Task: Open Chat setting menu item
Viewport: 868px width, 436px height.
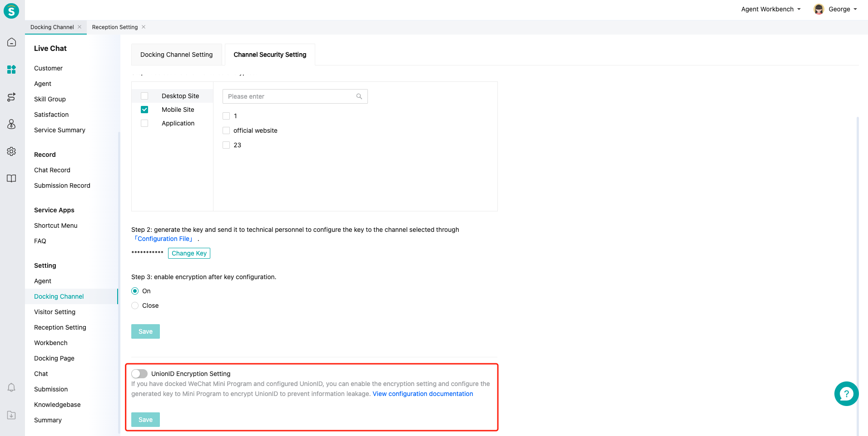Action: coord(41,374)
